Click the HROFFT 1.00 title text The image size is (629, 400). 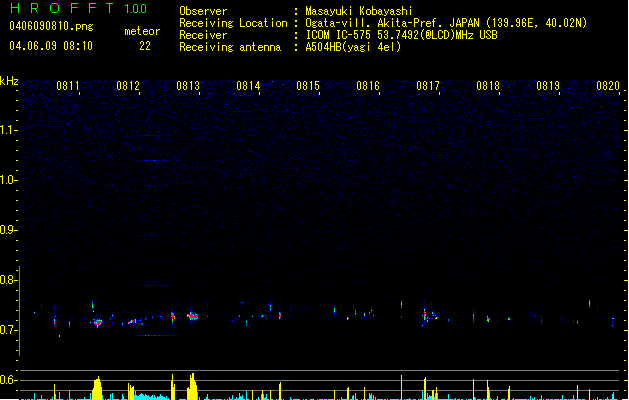tap(79, 8)
